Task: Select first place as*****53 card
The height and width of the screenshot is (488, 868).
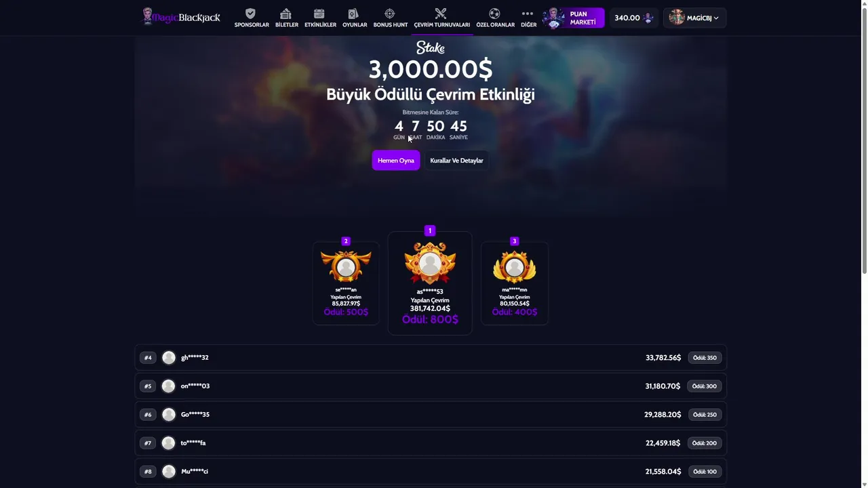Action: click(430, 283)
